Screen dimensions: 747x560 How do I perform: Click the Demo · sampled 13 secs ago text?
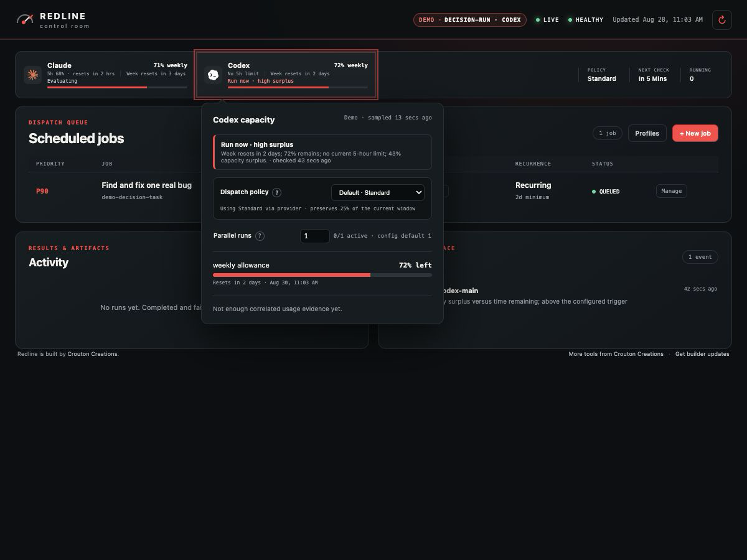pyautogui.click(x=388, y=118)
